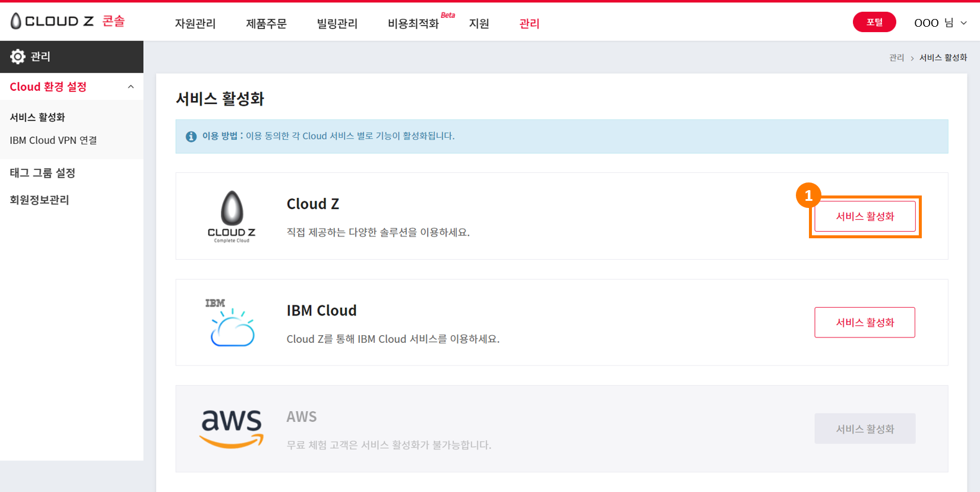Click the info icon in usage notice
Image resolution: width=980 pixels, height=492 pixels.
point(191,137)
